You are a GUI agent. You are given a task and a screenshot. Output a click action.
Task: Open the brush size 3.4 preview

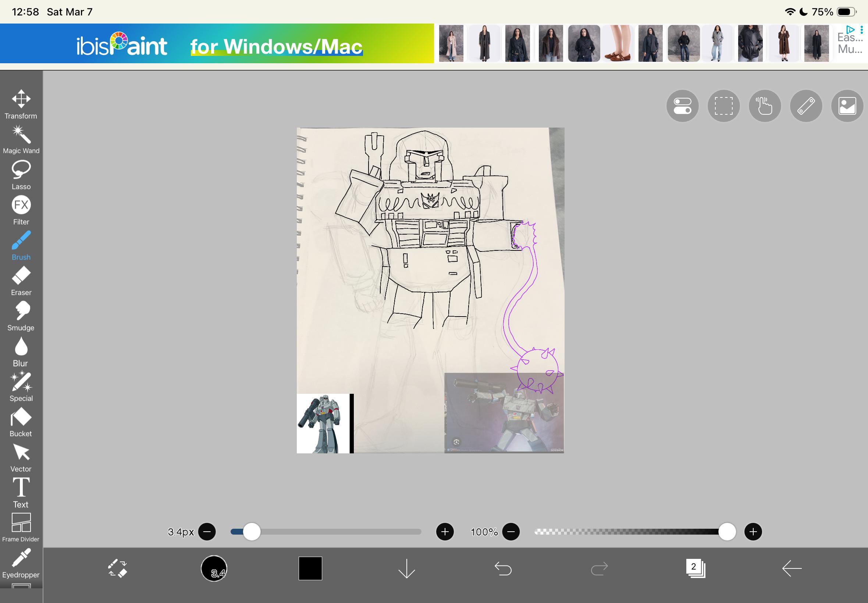214,568
